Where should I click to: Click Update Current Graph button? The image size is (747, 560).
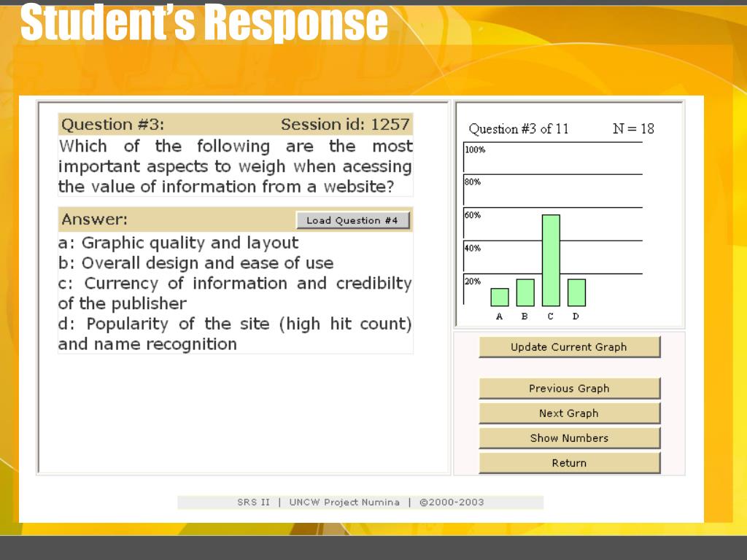pos(569,346)
